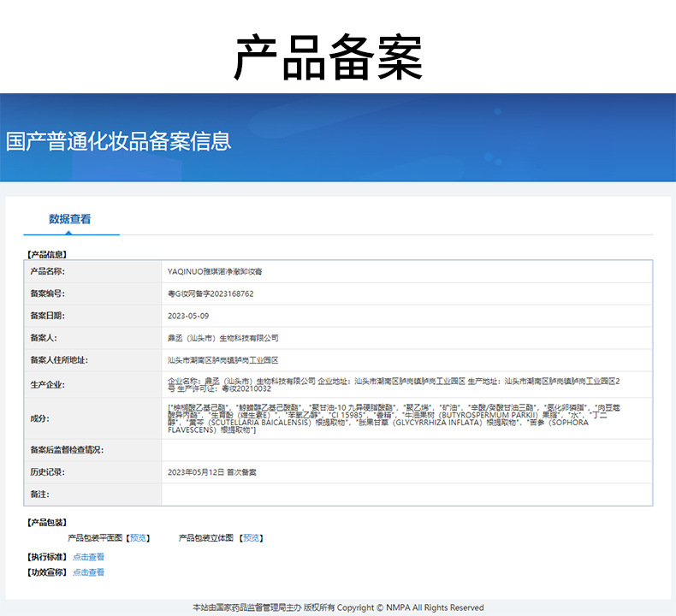Click the NMPA copyright footer text
This screenshot has width=676, height=616.
point(338,607)
